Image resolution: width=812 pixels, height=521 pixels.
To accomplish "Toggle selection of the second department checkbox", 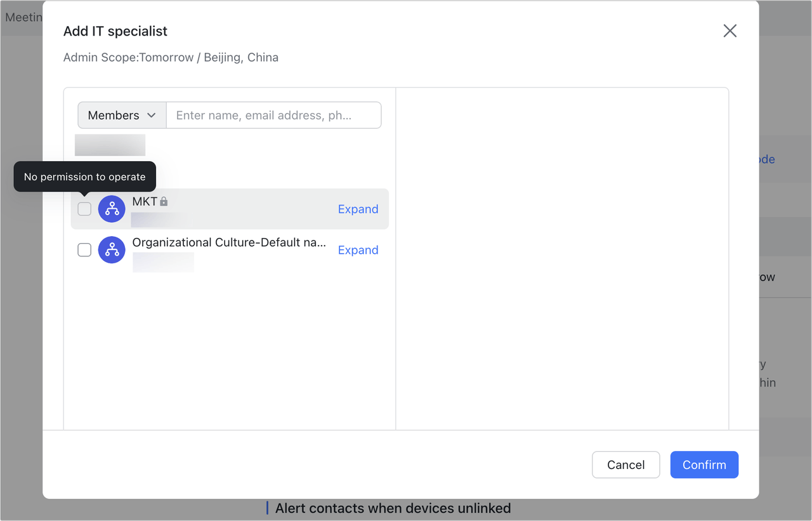I will 84,250.
